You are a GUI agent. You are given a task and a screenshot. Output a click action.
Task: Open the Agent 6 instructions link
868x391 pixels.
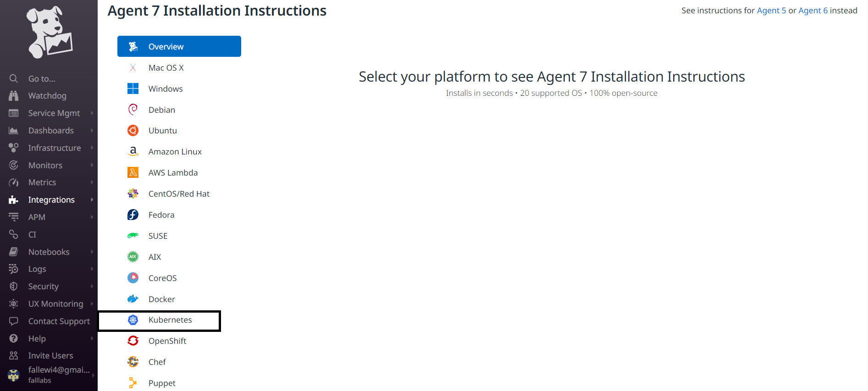pos(813,11)
